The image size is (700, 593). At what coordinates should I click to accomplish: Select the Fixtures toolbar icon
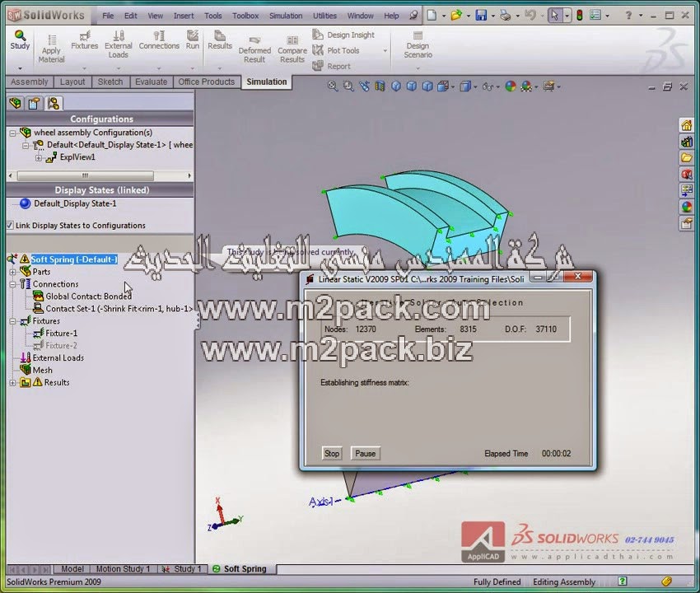click(x=84, y=40)
